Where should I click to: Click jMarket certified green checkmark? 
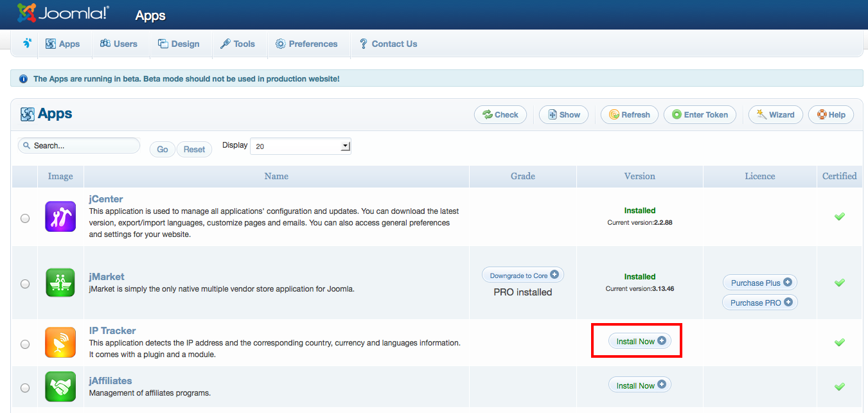point(839,283)
